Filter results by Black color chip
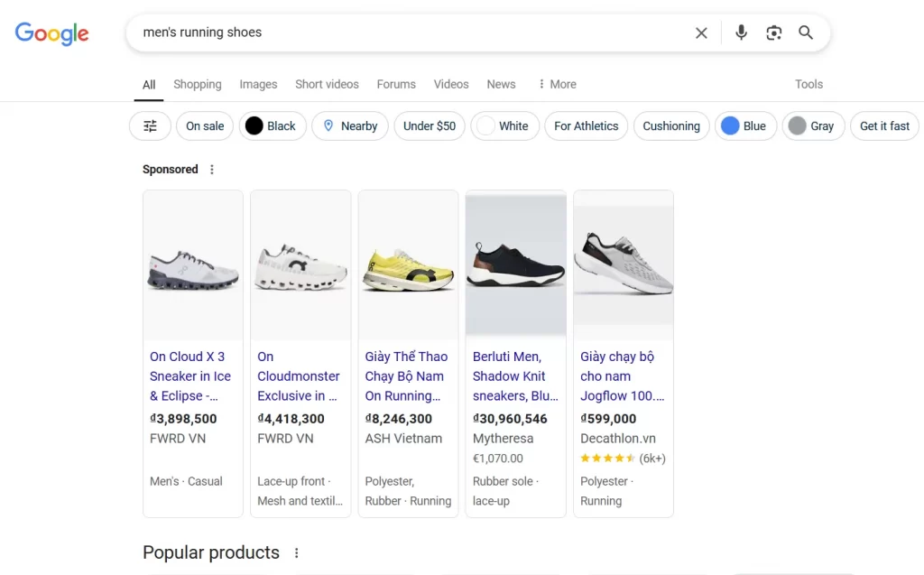This screenshot has width=924, height=575. (x=273, y=125)
